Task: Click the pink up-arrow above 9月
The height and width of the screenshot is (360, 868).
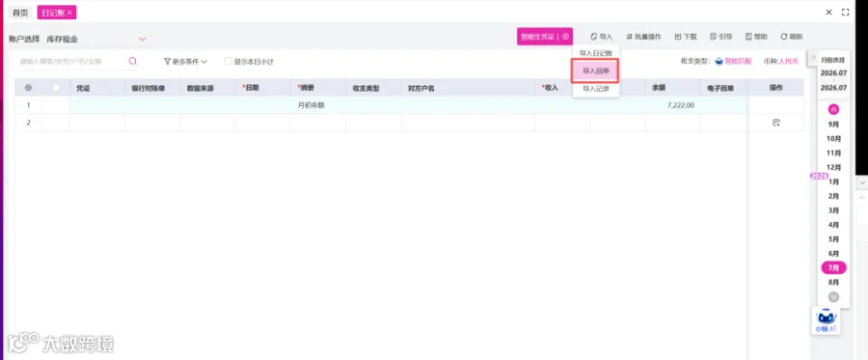Action: click(x=833, y=110)
